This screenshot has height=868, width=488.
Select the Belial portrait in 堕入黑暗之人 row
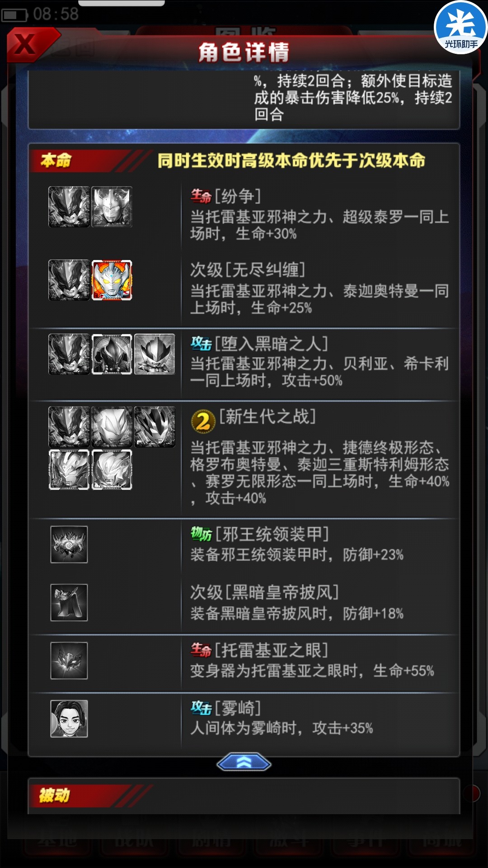112,354
